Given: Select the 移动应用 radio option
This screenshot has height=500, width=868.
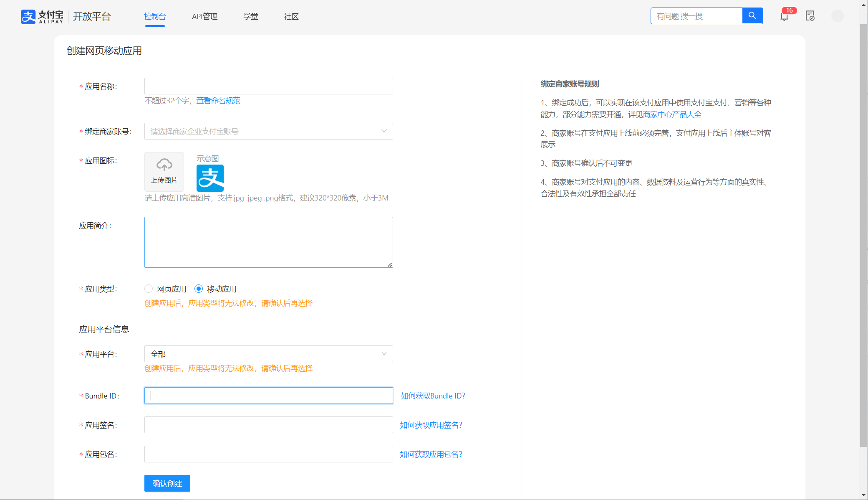Looking at the screenshot, I should coord(199,289).
